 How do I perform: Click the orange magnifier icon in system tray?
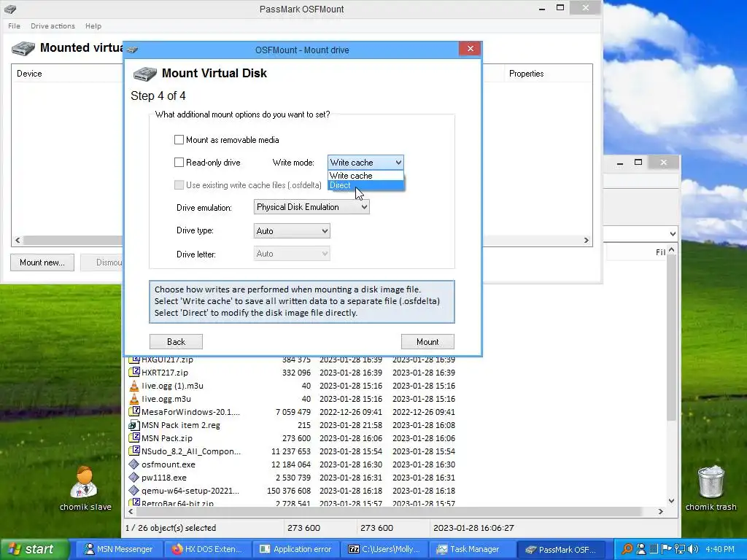tap(627, 549)
